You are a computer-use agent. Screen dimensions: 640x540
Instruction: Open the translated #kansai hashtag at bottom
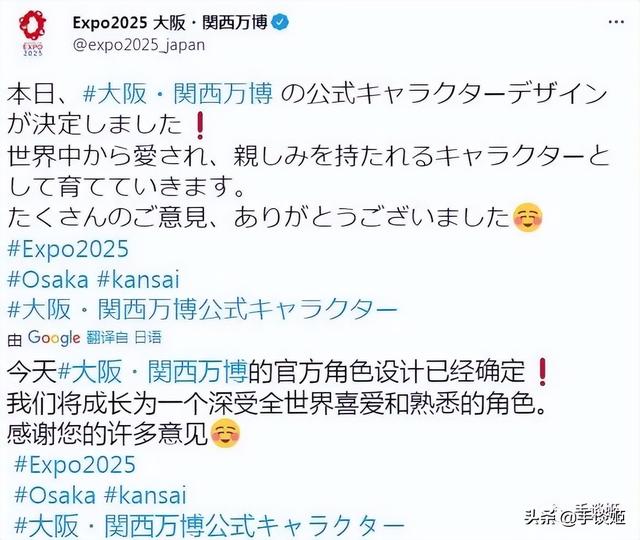(145, 495)
